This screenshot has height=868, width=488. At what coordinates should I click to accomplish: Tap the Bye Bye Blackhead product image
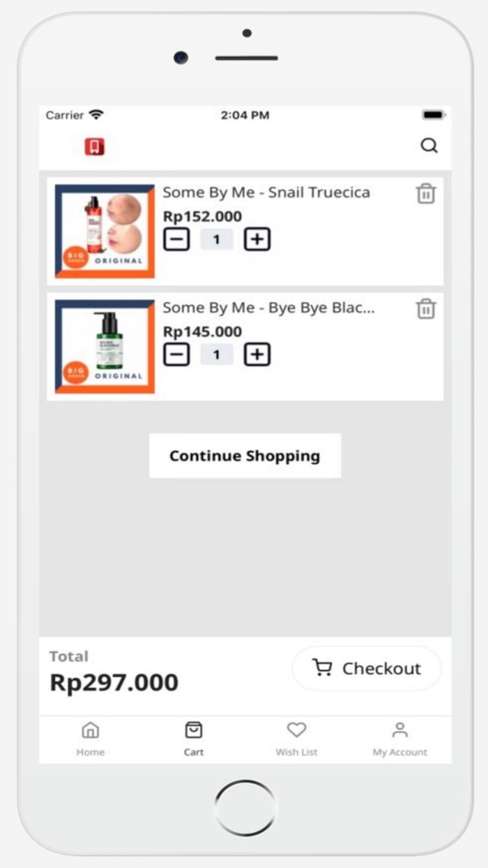pos(105,346)
